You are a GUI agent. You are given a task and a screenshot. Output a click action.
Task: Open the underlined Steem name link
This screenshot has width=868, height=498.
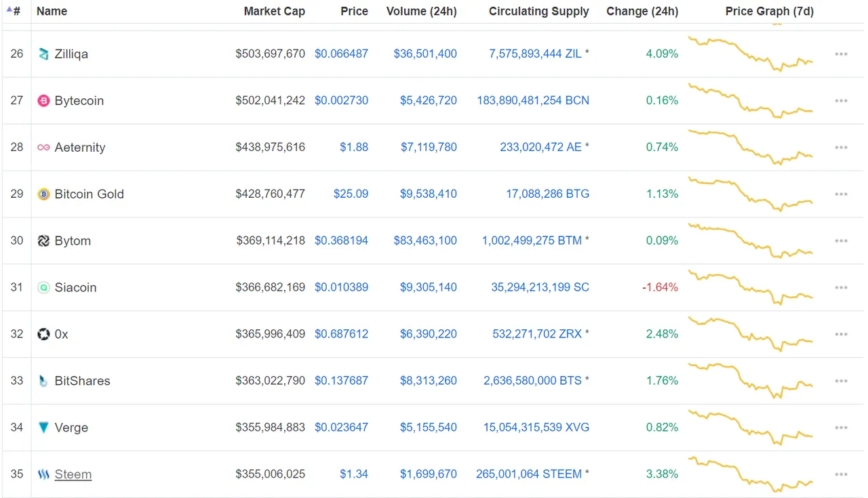tap(73, 474)
